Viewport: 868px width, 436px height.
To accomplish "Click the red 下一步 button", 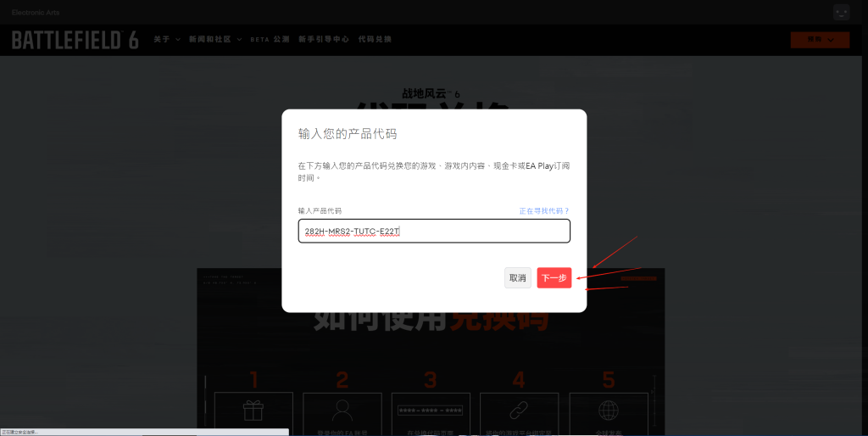I will pyautogui.click(x=554, y=277).
